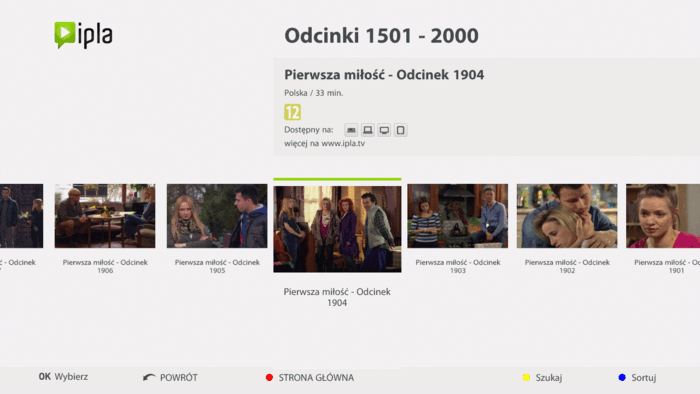Click the back arrow next to POWRÓT
This screenshot has width=700, height=394.
coord(149,377)
